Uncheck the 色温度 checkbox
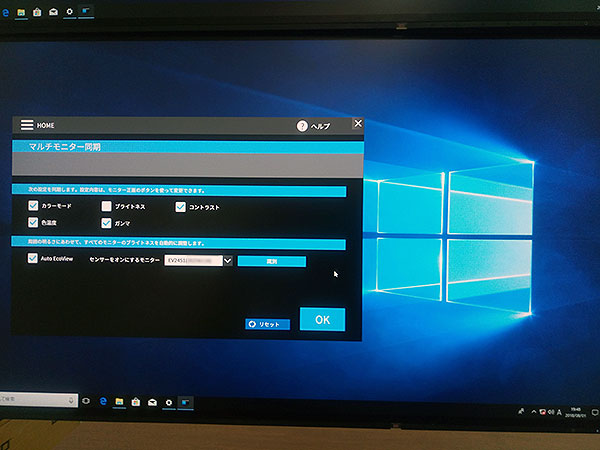Screen dimensions: 600x450 point(33,222)
